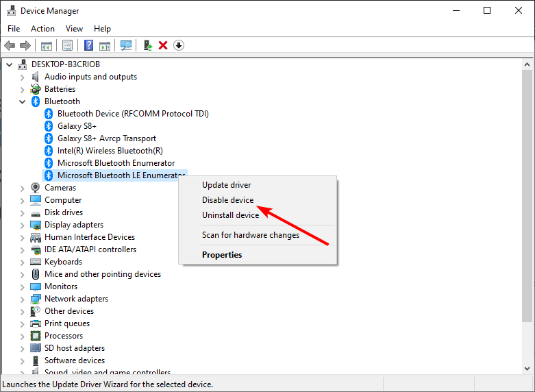Viewport: 535px width, 392px height.
Task: Click Scan for hardware changes monitor icon
Action: point(126,45)
